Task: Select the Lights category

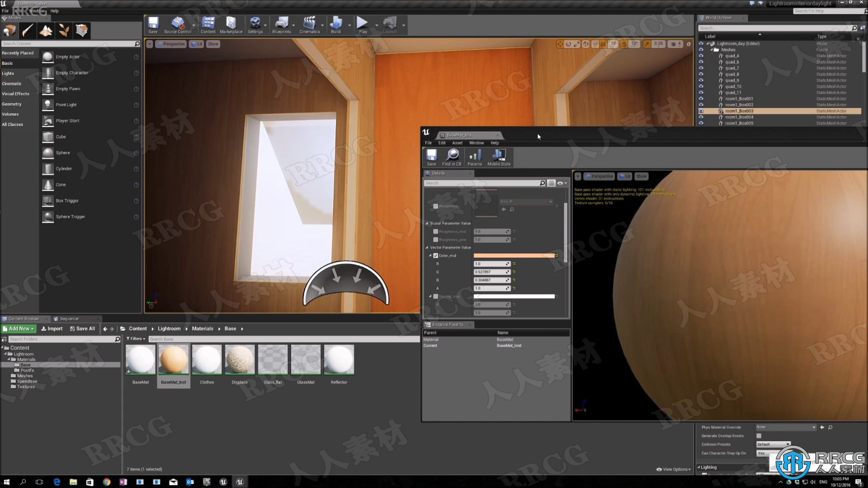Action: coord(8,73)
